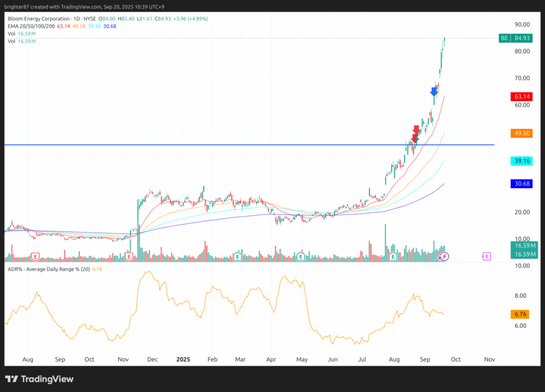Click the green earnings marker near Aug 2025

(393, 257)
